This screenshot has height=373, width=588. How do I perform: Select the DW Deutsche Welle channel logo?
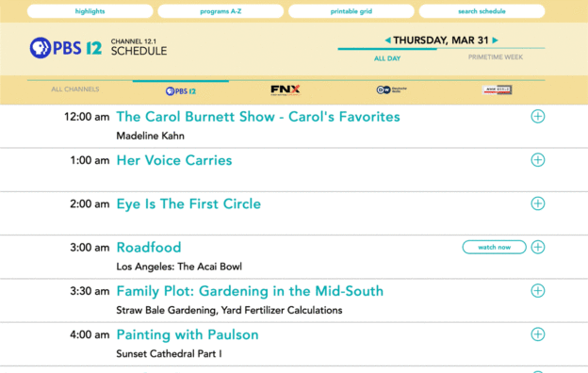click(x=391, y=89)
